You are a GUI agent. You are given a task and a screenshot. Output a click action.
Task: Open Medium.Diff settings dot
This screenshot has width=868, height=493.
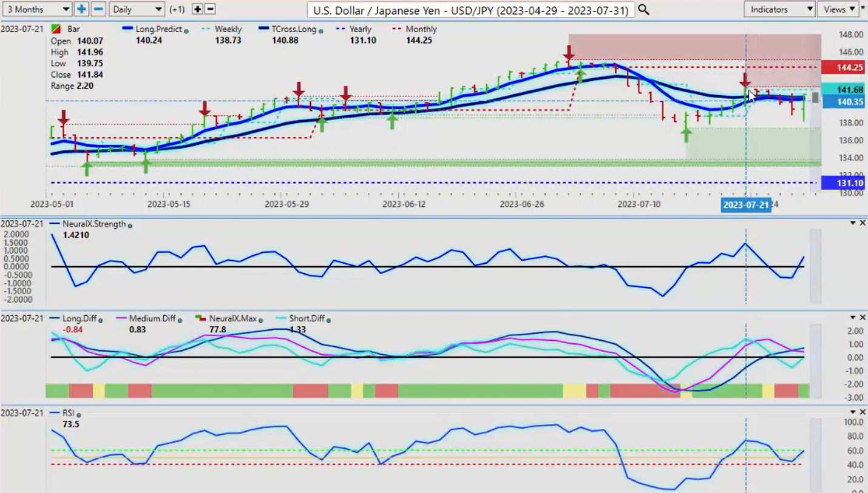(x=180, y=320)
